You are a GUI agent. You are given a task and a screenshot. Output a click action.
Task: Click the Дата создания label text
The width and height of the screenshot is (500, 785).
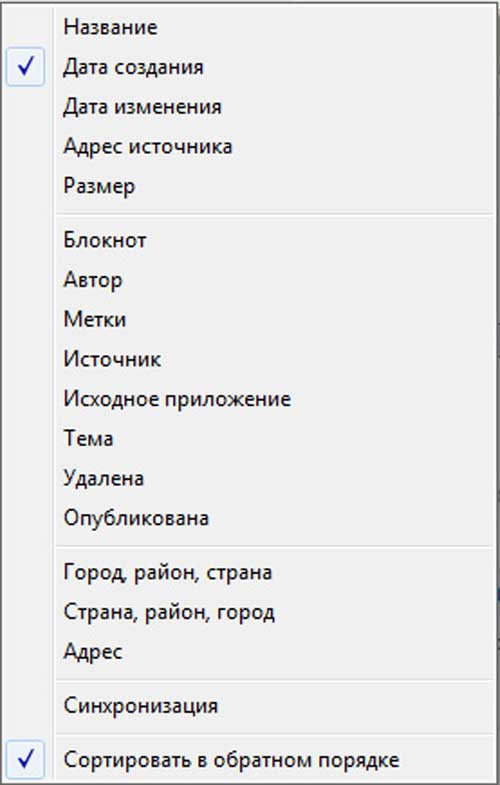tap(133, 67)
